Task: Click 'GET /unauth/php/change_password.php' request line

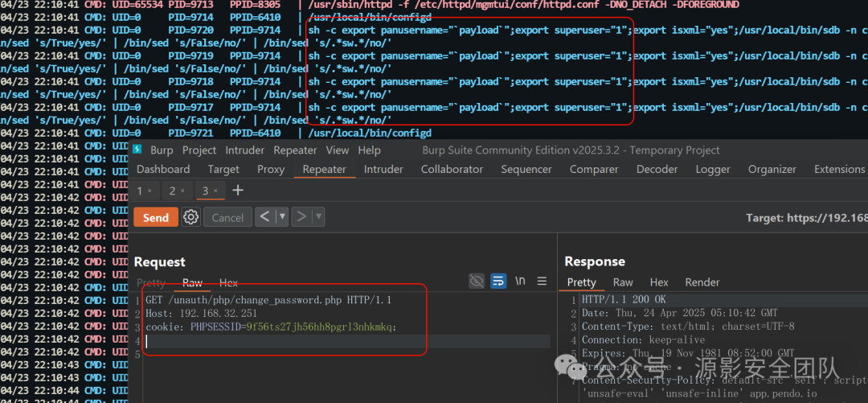Action: [268, 300]
